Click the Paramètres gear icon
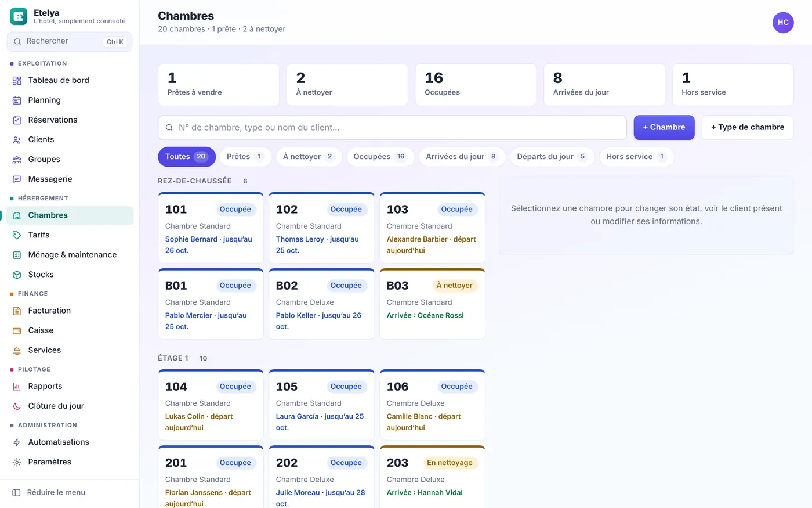Viewport: 812px width, 508px height. point(17,462)
